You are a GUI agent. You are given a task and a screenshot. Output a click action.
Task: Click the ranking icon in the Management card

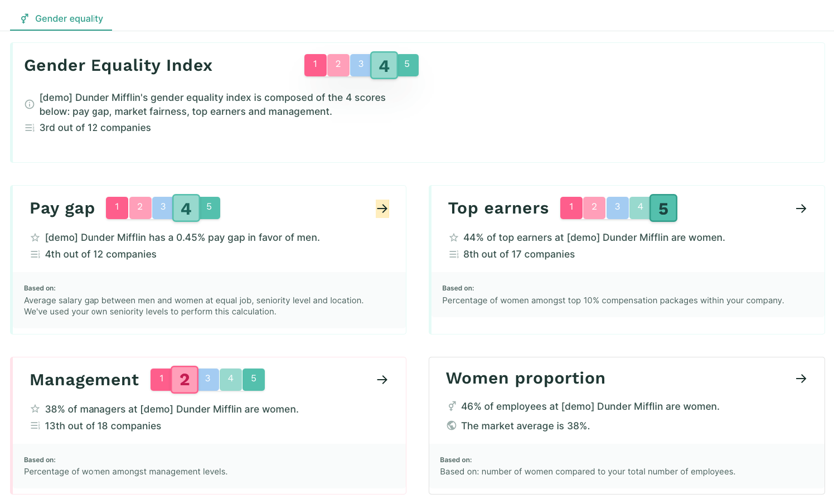35,426
